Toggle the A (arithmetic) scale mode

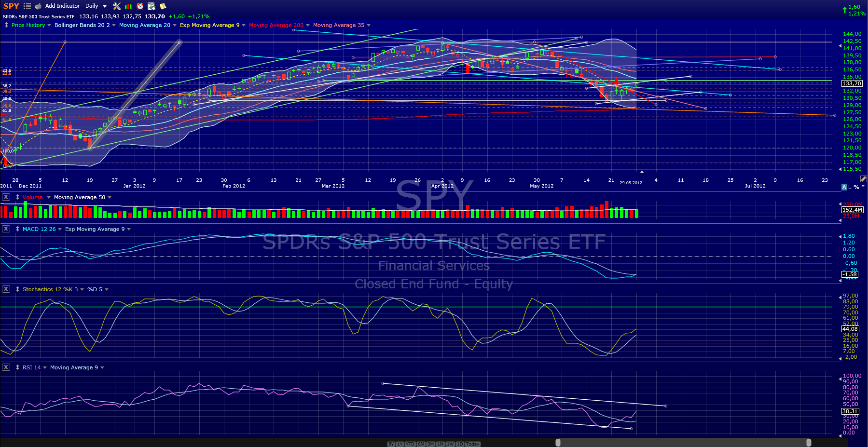click(844, 187)
